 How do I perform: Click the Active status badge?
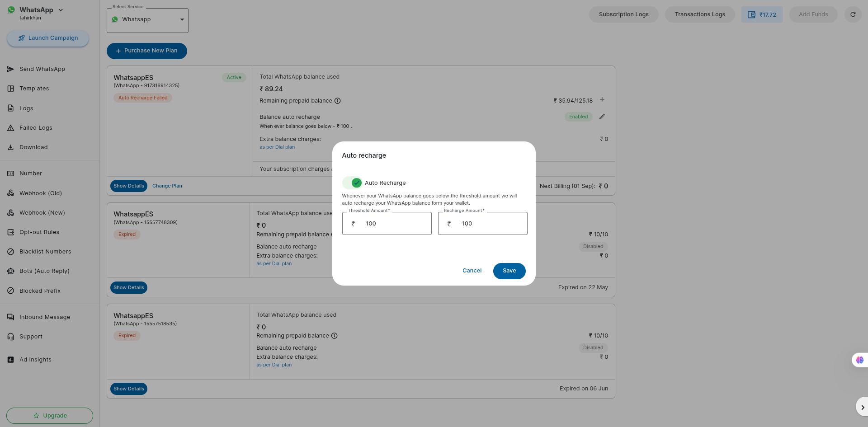[x=234, y=78]
